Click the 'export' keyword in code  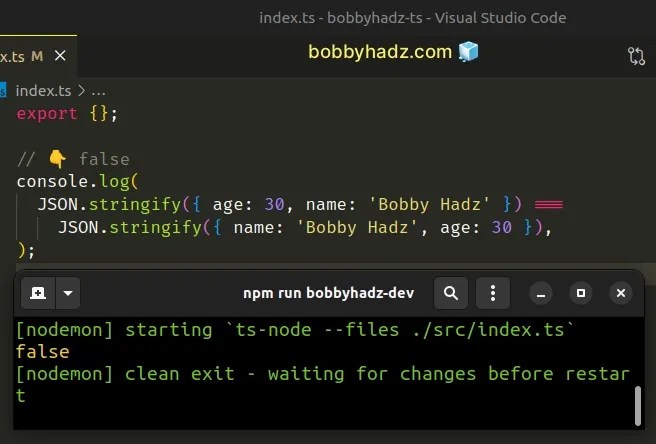click(47, 114)
